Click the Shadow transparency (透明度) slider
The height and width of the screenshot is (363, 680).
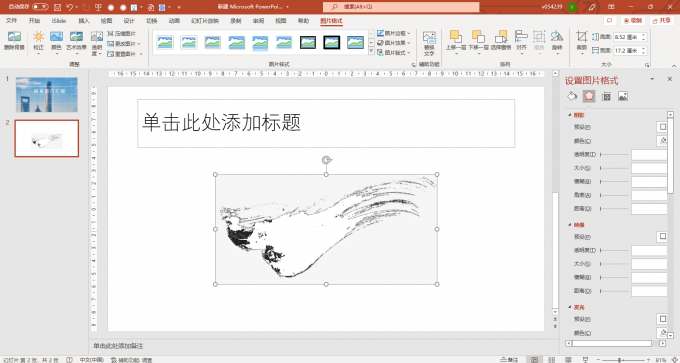click(614, 154)
